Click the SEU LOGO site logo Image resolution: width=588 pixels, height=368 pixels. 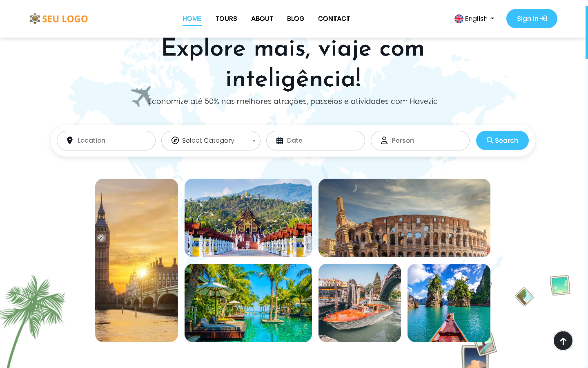[x=59, y=19]
